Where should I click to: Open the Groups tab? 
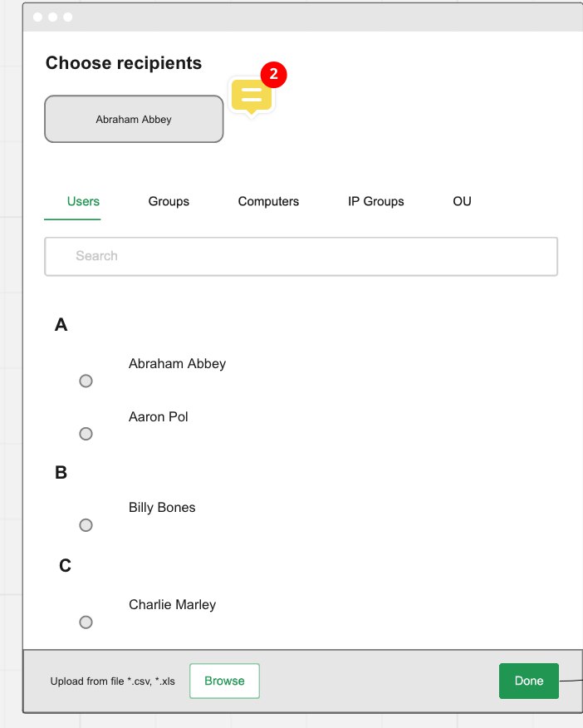point(169,201)
